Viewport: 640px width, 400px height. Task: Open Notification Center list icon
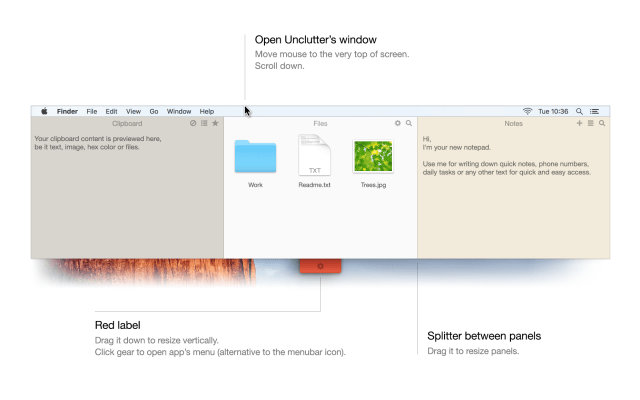[594, 111]
